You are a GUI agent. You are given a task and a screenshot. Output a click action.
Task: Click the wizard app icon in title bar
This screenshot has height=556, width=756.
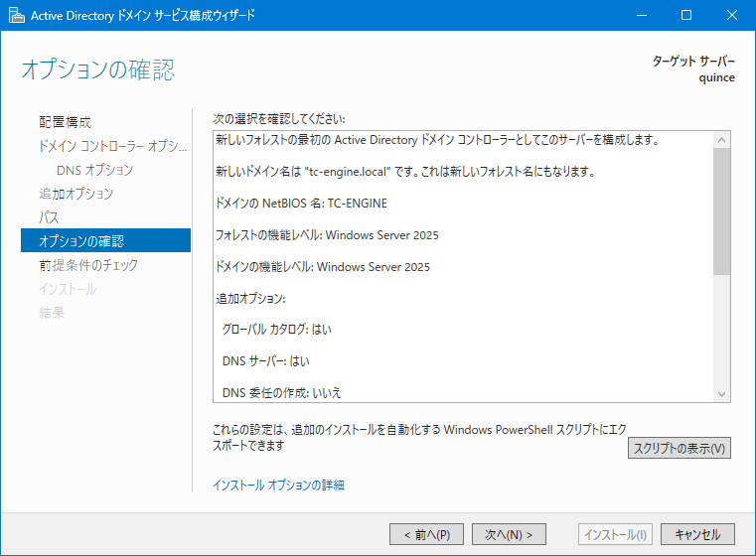point(17,16)
